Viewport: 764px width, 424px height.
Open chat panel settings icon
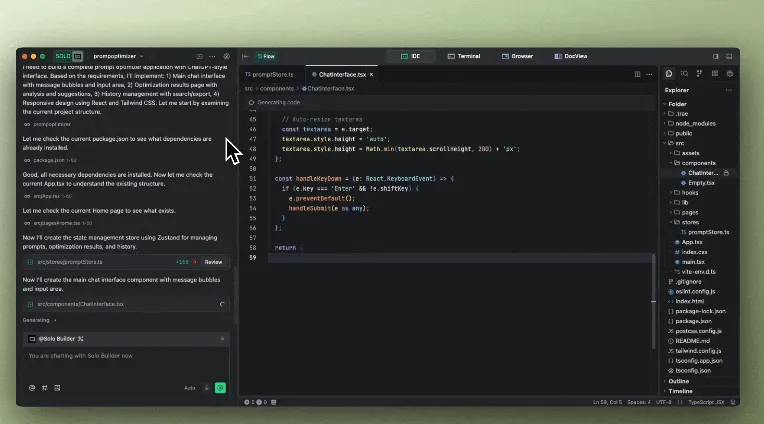(227, 57)
